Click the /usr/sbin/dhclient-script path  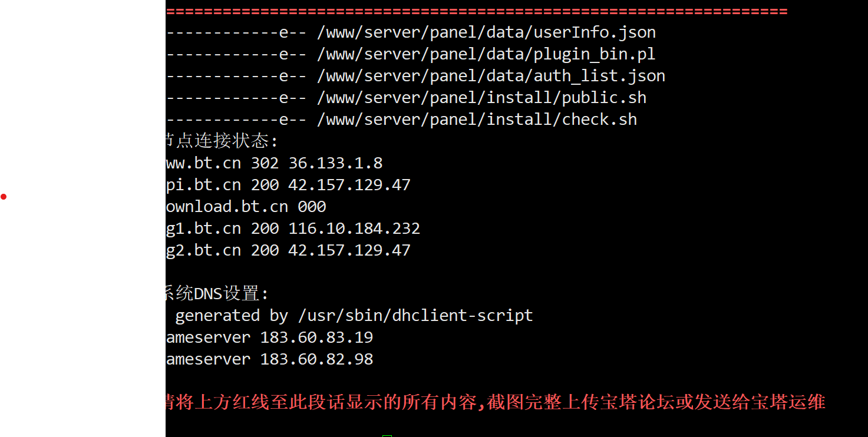tap(415, 316)
